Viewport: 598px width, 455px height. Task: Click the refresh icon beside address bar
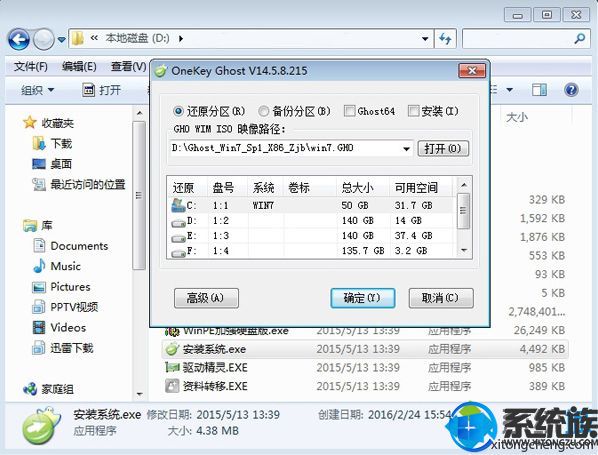coord(445,39)
